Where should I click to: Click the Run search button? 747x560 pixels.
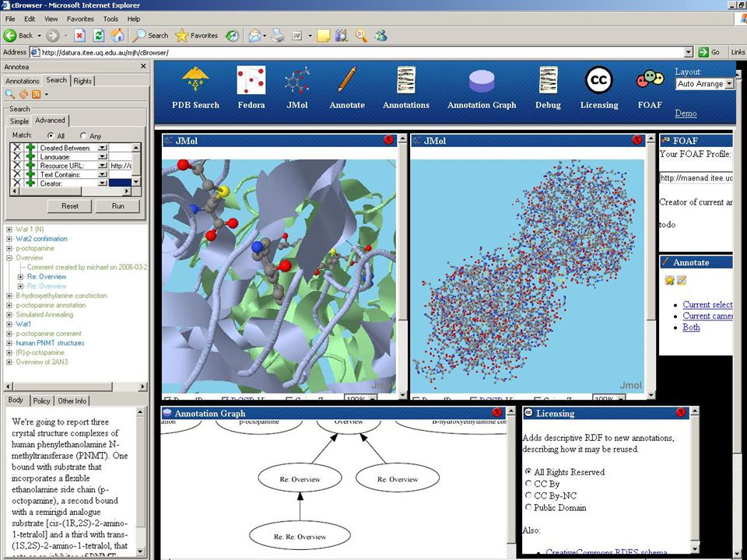pos(117,206)
